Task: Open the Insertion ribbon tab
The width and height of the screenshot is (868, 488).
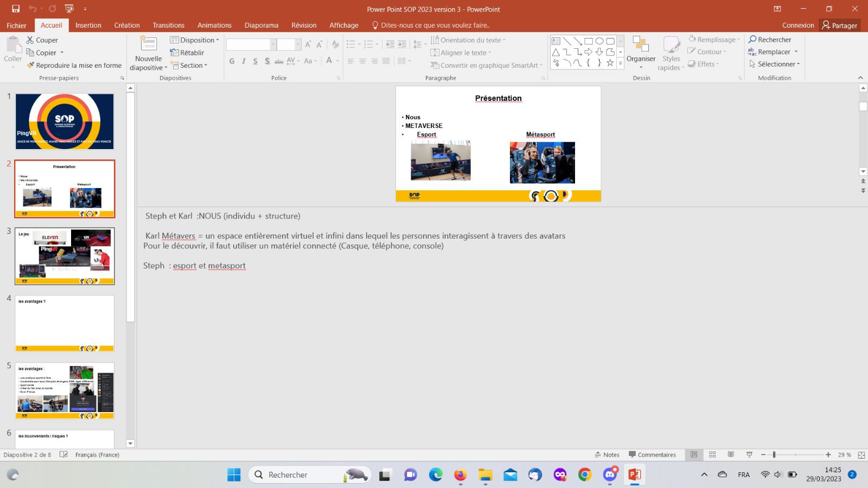Action: (x=88, y=25)
